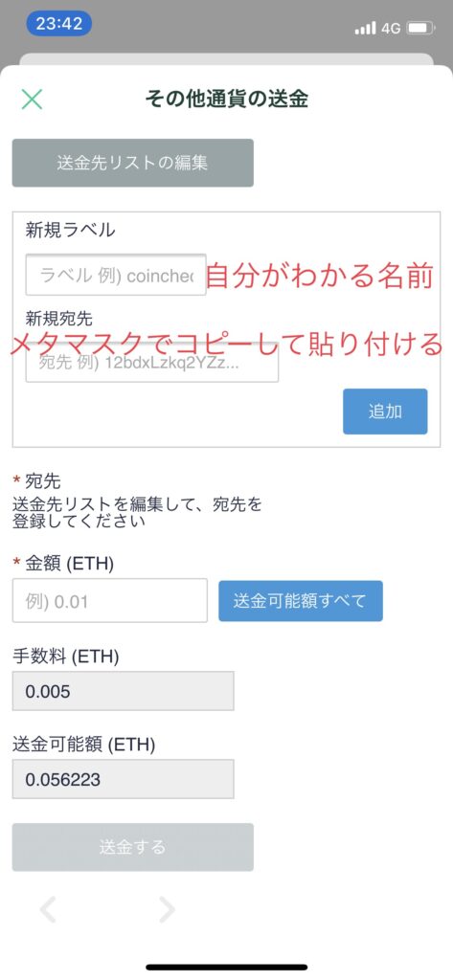Image resolution: width=453 pixels, height=980 pixels.
Task: Tap the 送金可能額すべて button
Action: (301, 601)
